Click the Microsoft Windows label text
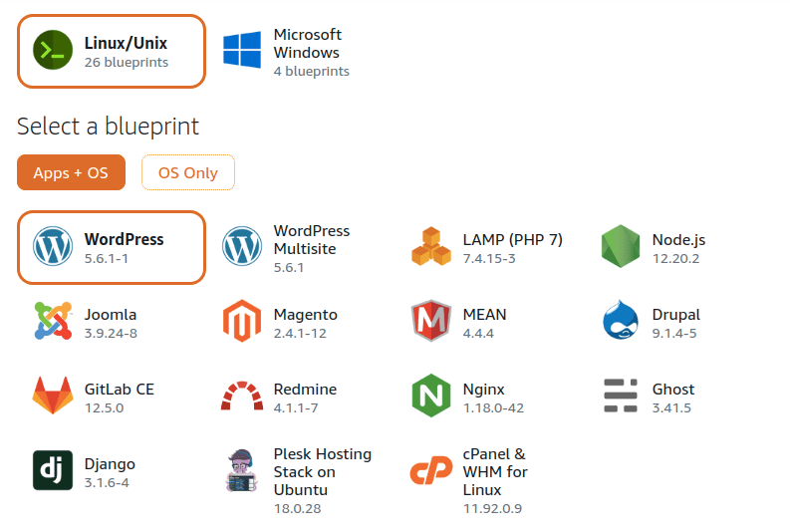This screenshot has width=790, height=532. click(308, 43)
